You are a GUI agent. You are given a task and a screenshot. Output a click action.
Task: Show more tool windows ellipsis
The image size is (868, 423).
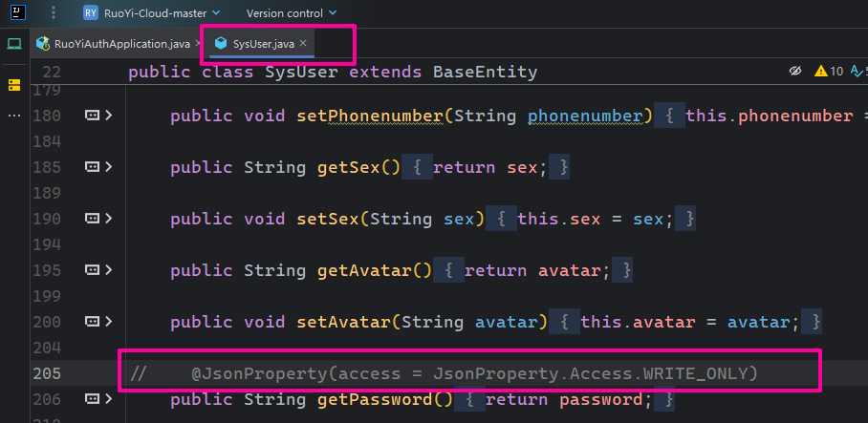(x=13, y=116)
